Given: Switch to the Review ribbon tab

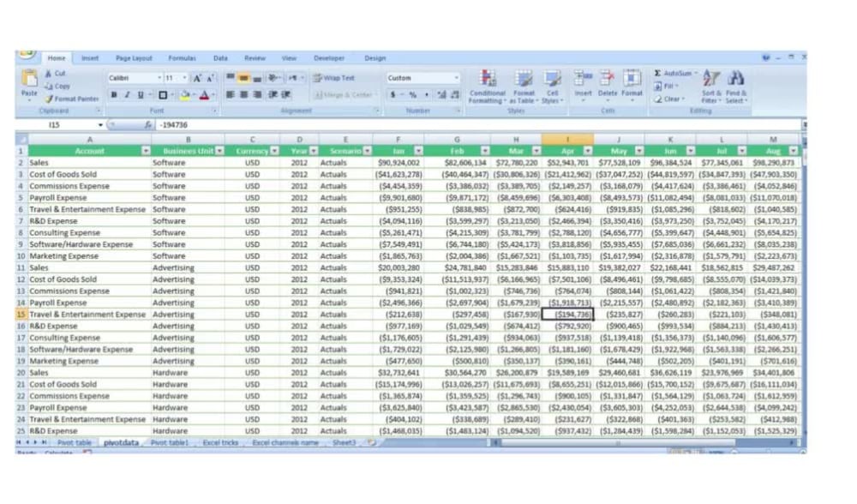Looking at the screenshot, I should pyautogui.click(x=255, y=58).
